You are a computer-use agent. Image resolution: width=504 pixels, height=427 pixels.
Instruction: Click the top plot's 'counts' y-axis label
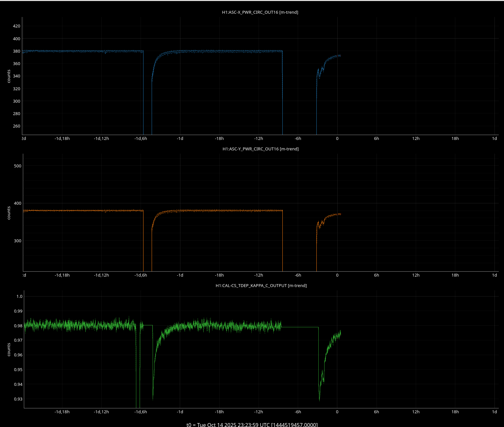9,76
